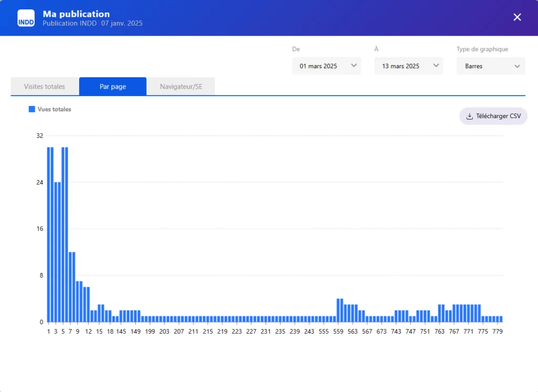The width and height of the screenshot is (538, 392).
Task: Close the statistics dialog
Action: click(517, 17)
